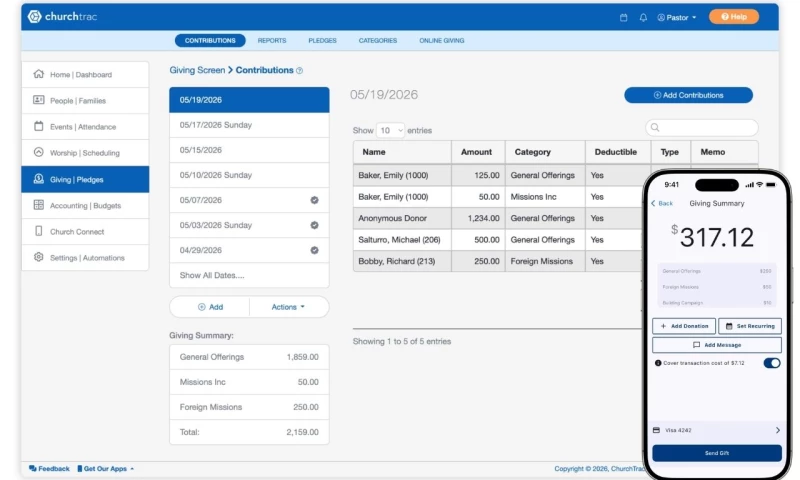
Task: Click the contributions search field
Action: click(x=702, y=128)
